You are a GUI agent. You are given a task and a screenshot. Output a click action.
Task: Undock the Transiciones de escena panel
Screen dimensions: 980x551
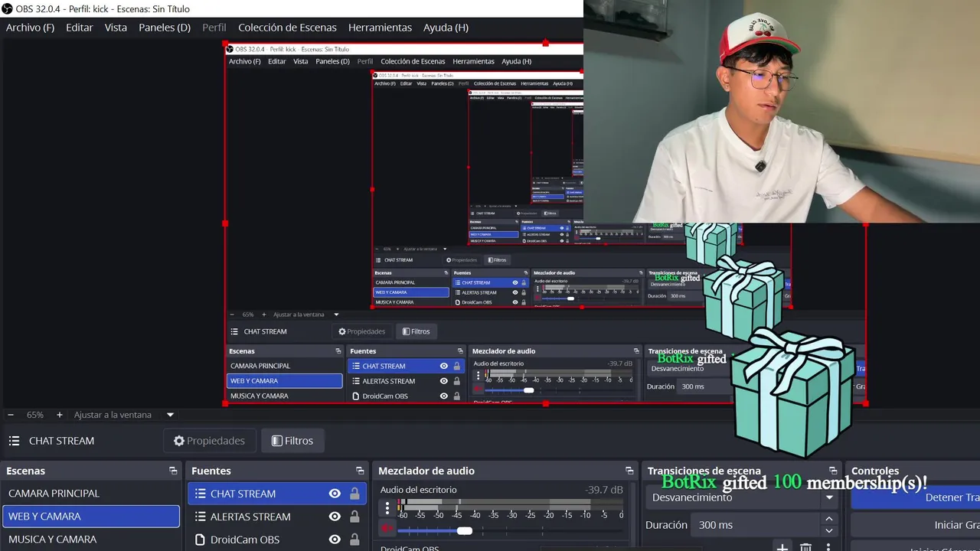[833, 471]
